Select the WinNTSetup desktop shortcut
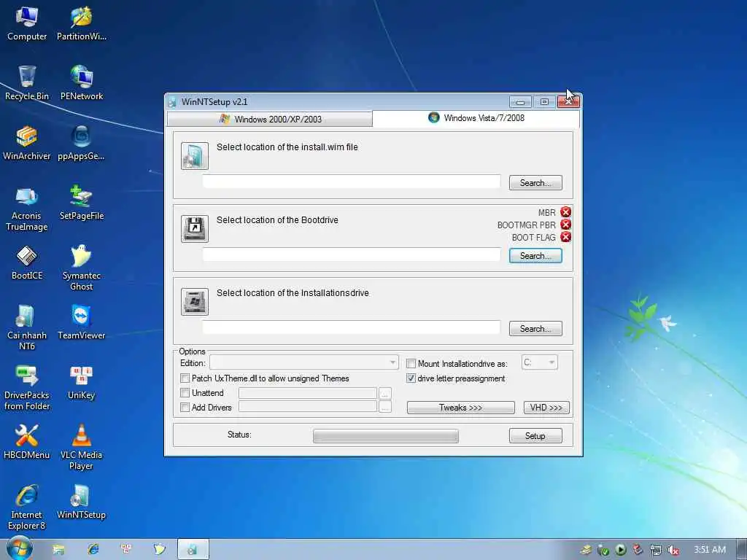The image size is (747, 560). point(82,502)
